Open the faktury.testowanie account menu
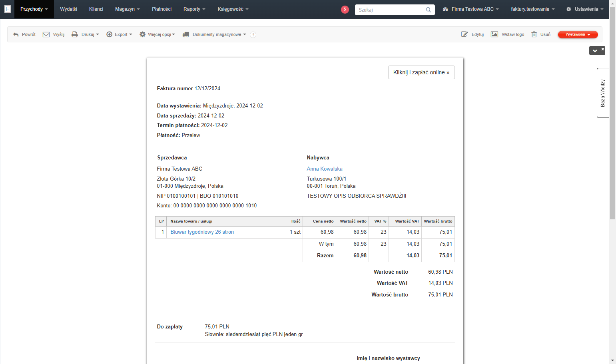616x364 pixels. tap(533, 9)
